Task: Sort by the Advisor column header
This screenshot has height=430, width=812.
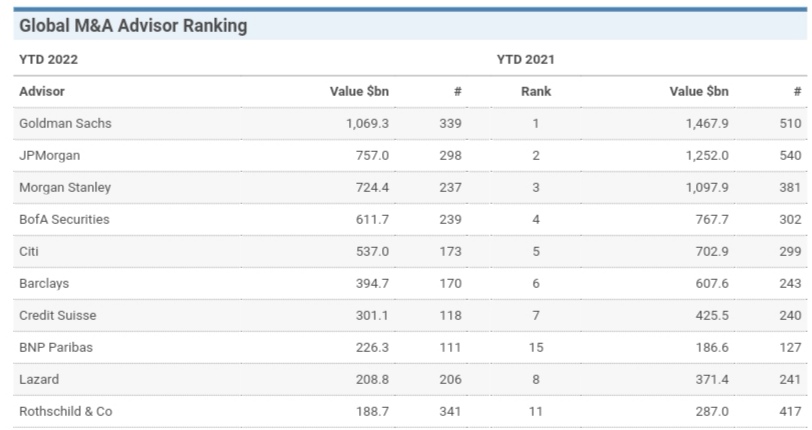Action: [42, 92]
